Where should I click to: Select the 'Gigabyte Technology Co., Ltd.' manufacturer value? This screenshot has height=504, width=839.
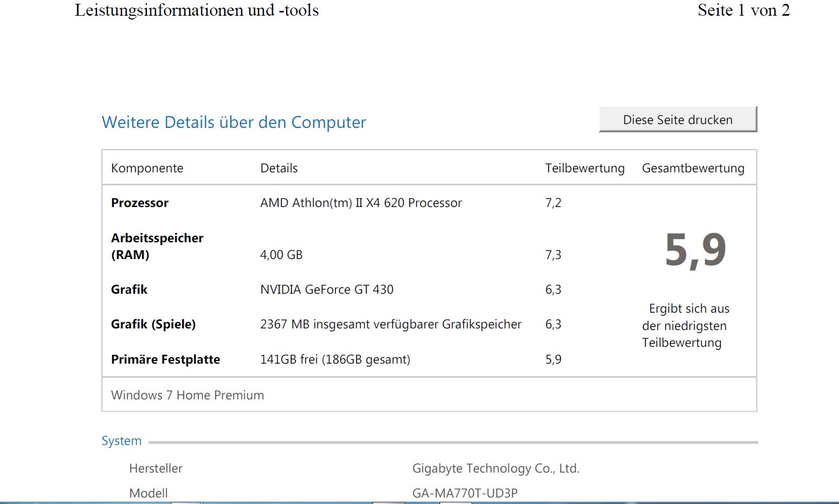pyautogui.click(x=495, y=469)
